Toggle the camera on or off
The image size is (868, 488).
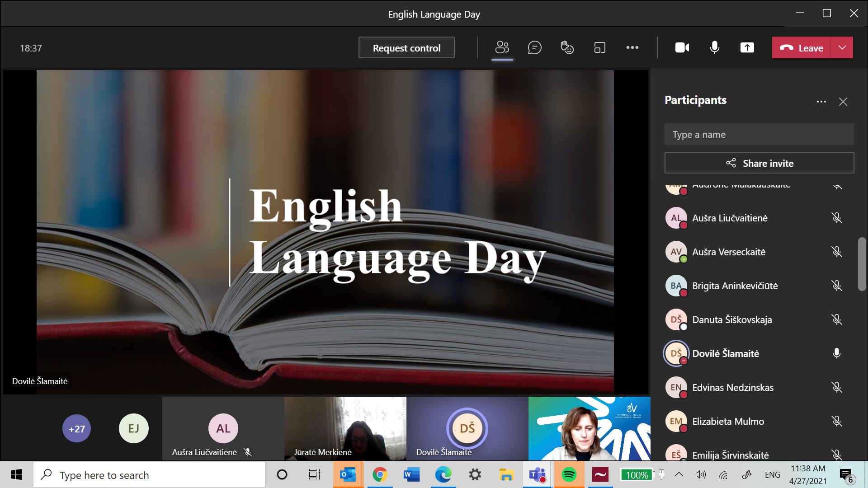tap(682, 47)
